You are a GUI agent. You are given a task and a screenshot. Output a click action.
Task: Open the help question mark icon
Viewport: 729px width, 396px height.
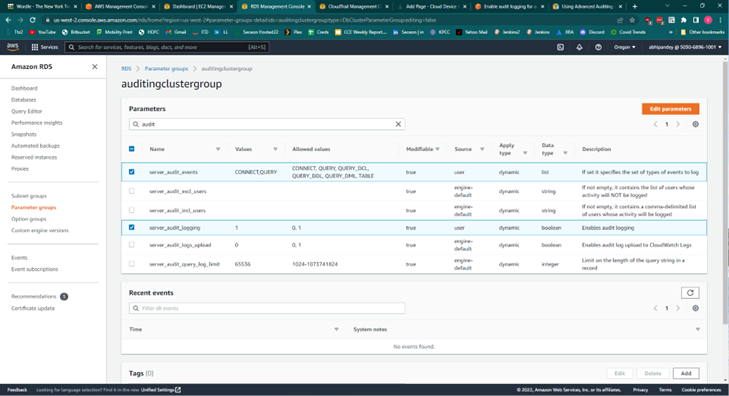pos(598,47)
